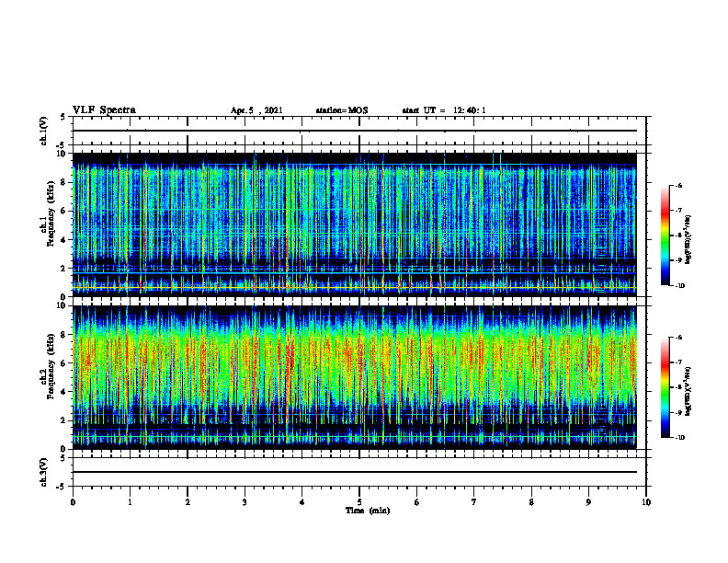Click the "-8" tick on ch.1 color bar
This screenshot has width=728, height=563.
[677, 236]
